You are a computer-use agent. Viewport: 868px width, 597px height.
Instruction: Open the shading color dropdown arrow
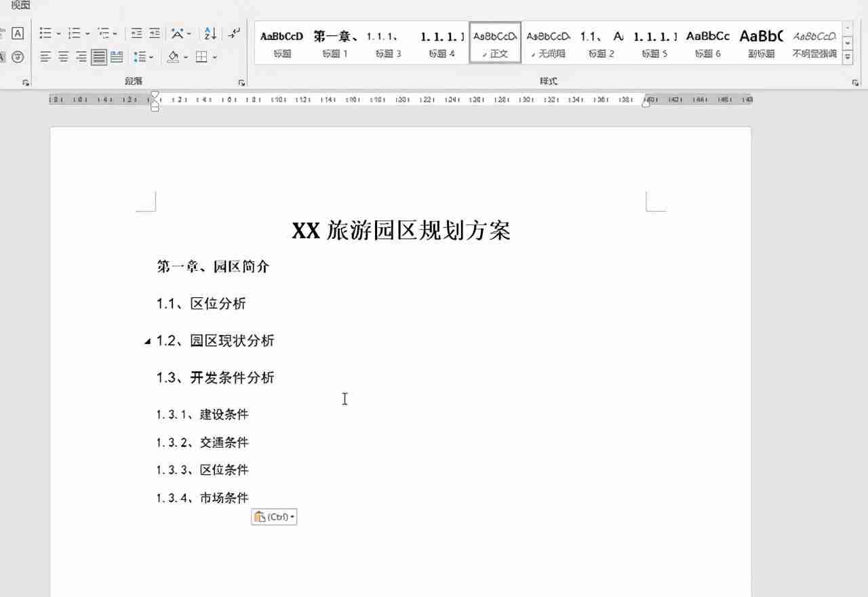(184, 57)
